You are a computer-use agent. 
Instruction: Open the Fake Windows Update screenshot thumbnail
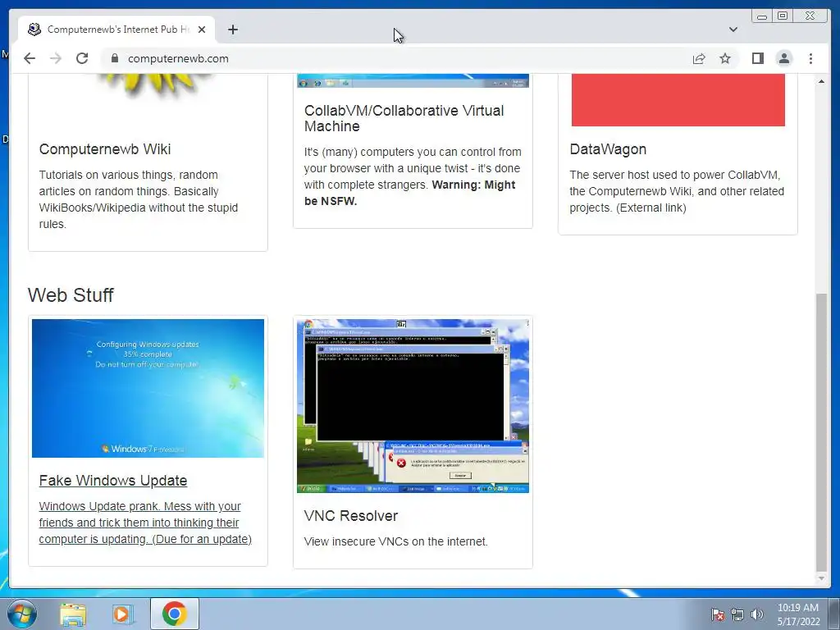[148, 388]
